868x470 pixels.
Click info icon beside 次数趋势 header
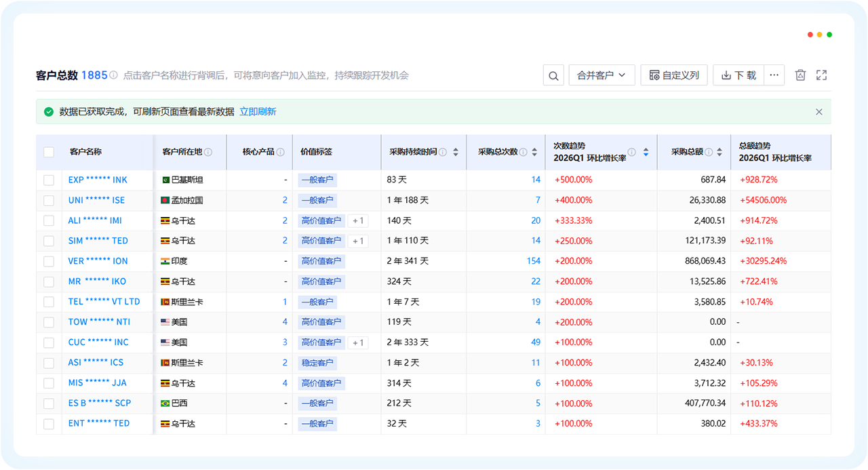click(x=631, y=153)
